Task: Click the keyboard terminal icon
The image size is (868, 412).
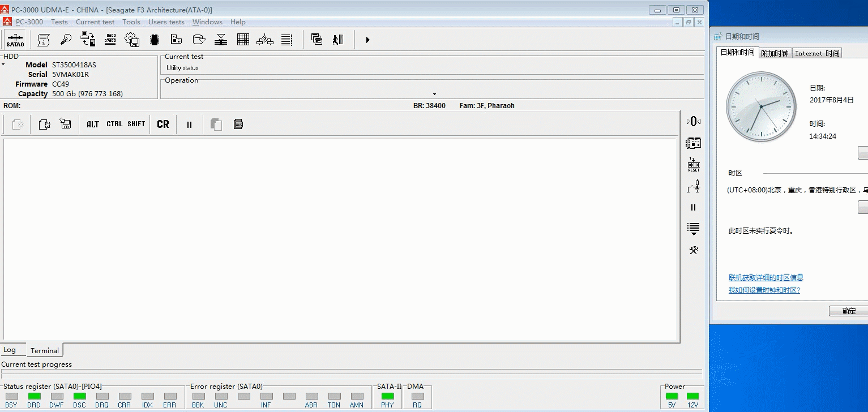Action: [x=238, y=124]
